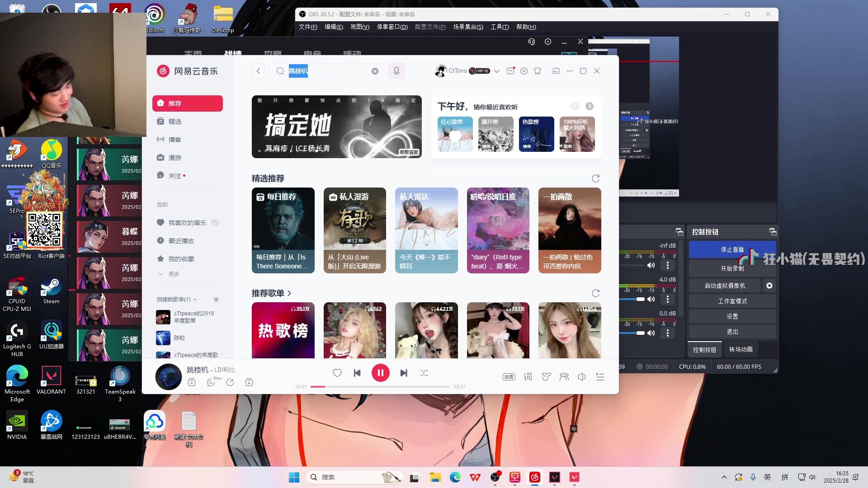The image size is (868, 488).
Task: Show hidden tray icons chevron
Action: tap(724, 477)
